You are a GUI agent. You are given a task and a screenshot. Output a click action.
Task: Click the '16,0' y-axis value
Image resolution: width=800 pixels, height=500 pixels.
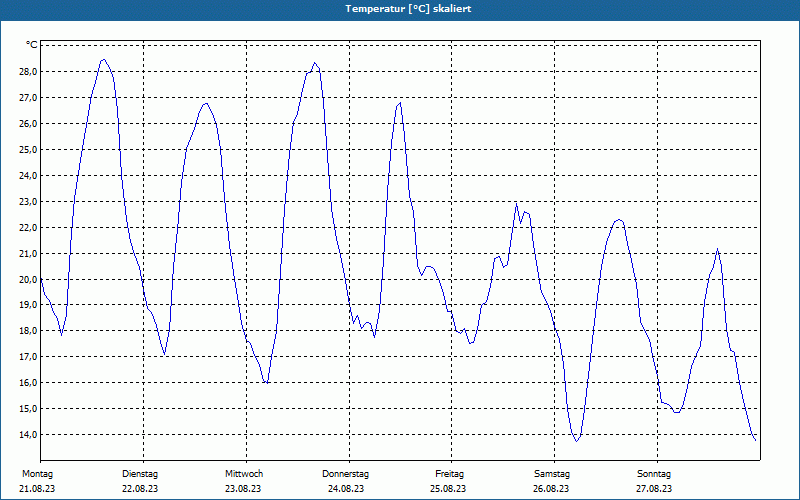point(28,383)
